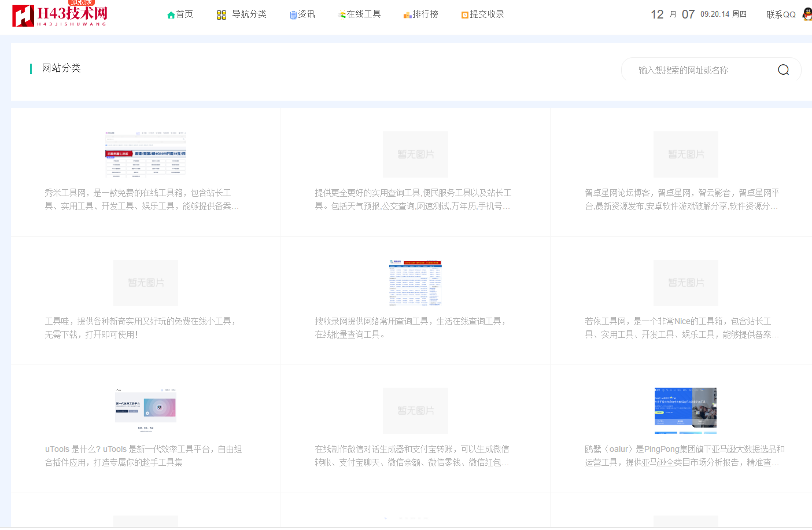Screen dimensions: 812x530
Task: Click the H43技术网 site logo
Action: [x=60, y=15]
